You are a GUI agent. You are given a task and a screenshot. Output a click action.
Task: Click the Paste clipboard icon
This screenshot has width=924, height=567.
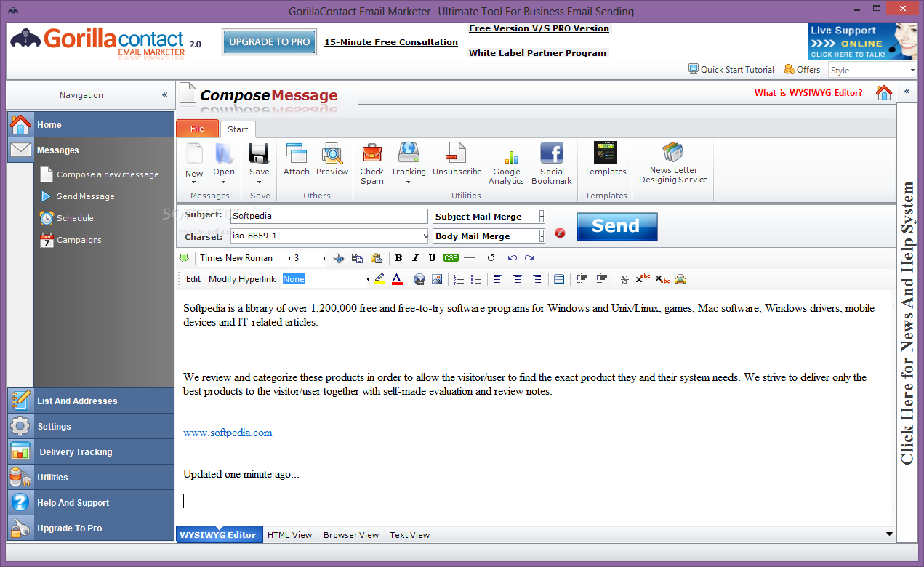click(x=376, y=258)
